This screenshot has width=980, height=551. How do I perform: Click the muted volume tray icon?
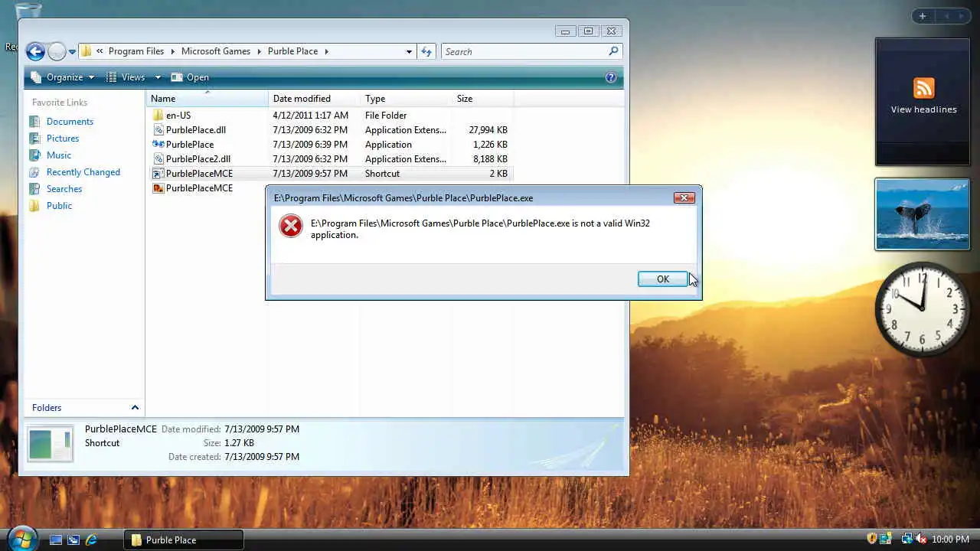[921, 540]
